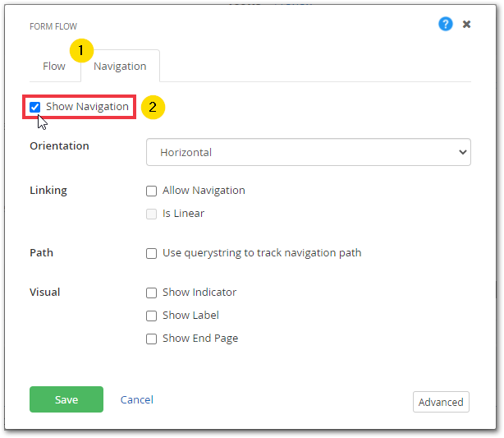Click the Linking section label
The image size is (504, 438).
pos(48,190)
